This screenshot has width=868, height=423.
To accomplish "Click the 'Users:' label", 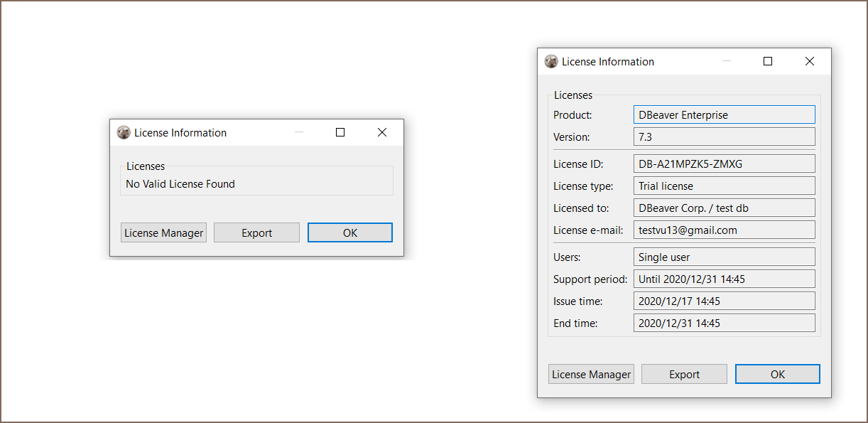I will click(567, 257).
